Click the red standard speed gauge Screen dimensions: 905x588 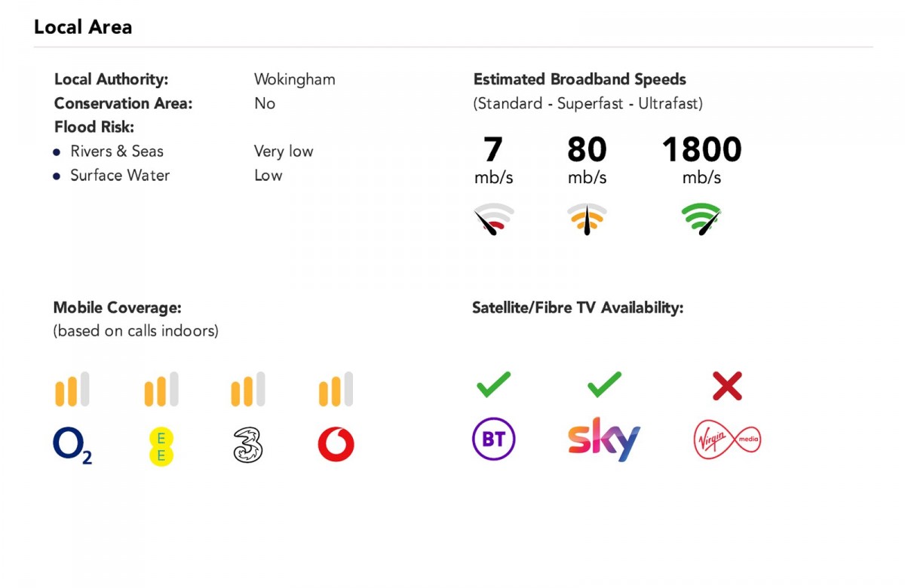pyautogui.click(x=493, y=219)
